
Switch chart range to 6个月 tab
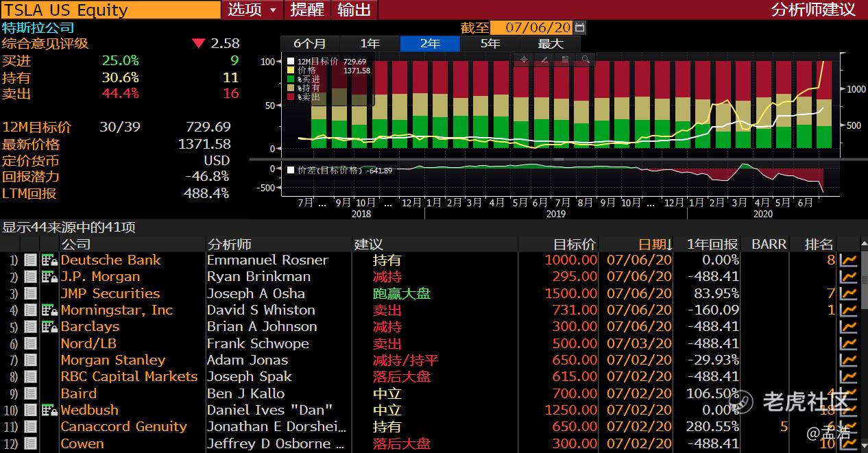coord(310,44)
